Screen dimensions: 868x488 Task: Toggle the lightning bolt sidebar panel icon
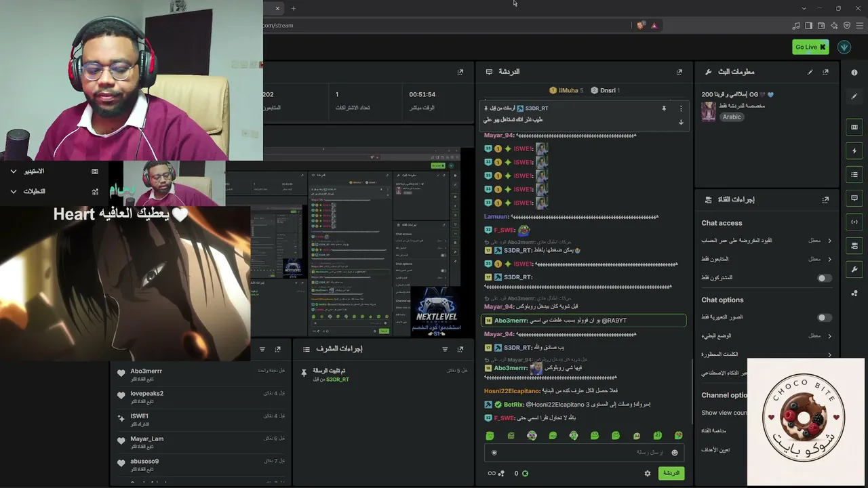click(854, 151)
